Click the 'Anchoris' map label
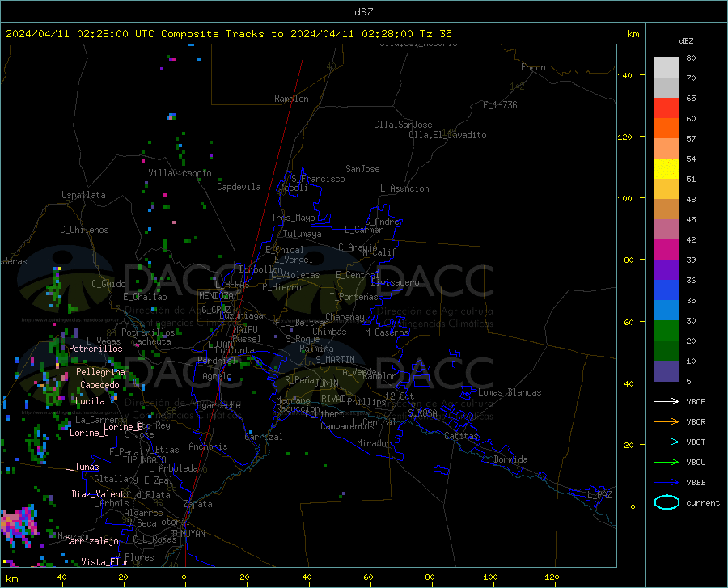Image resolution: width=728 pixels, height=588 pixels. click(x=208, y=447)
